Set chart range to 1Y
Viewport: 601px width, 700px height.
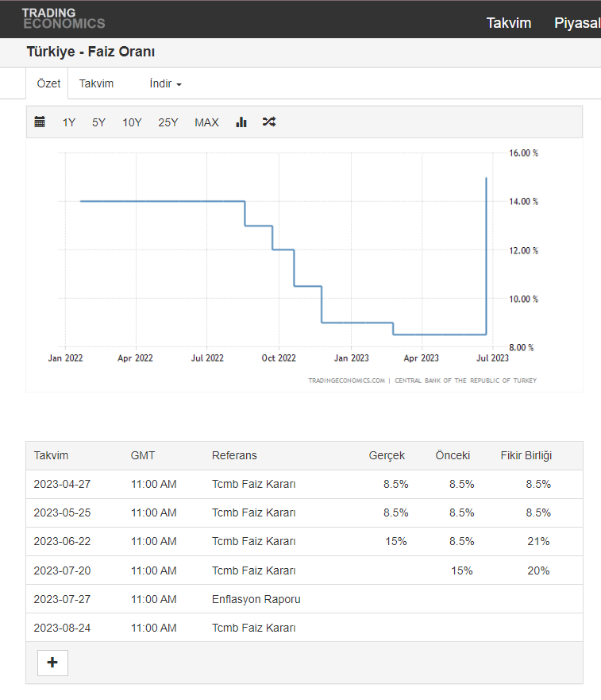(x=69, y=122)
